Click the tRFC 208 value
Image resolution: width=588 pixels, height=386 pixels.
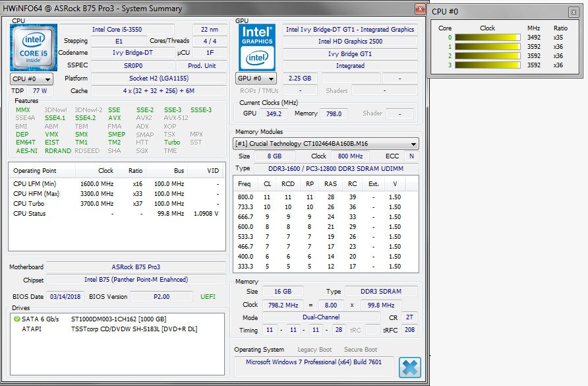click(409, 330)
